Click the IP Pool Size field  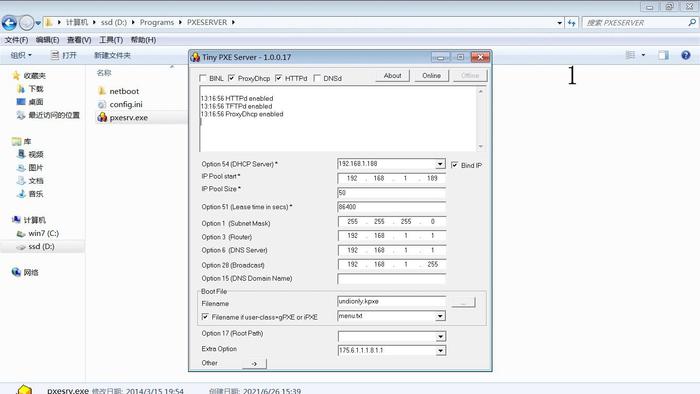click(x=392, y=193)
